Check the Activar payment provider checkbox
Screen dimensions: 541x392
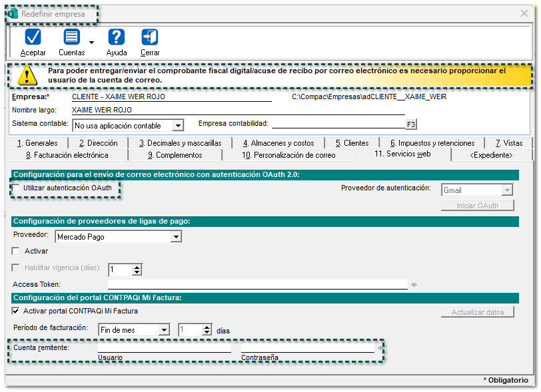16,252
